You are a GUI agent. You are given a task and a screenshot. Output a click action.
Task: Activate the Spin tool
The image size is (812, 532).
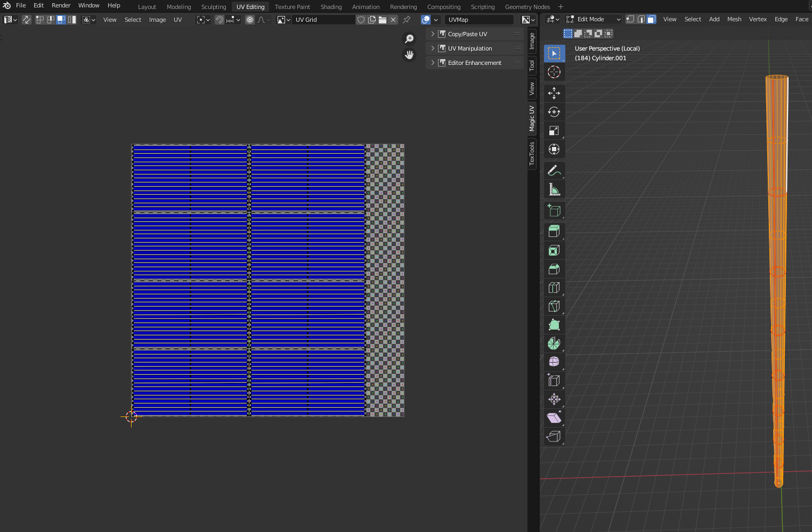pyautogui.click(x=554, y=343)
